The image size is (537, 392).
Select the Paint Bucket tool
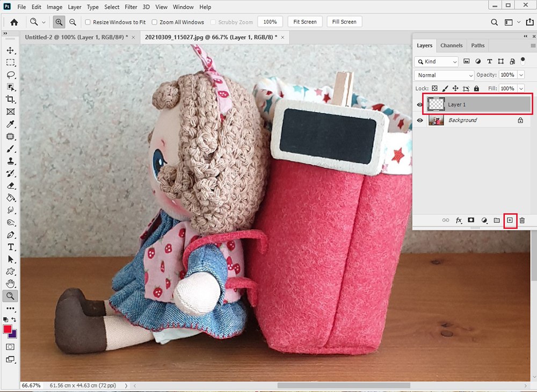coord(10,198)
